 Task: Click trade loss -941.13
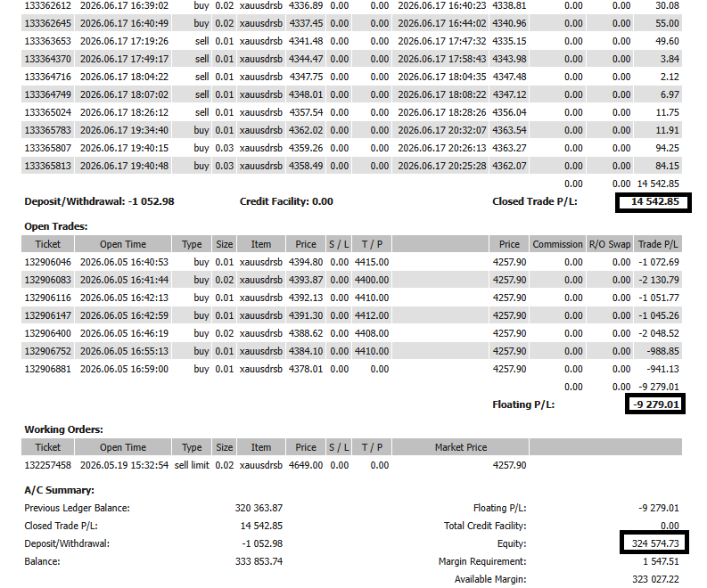click(x=662, y=369)
